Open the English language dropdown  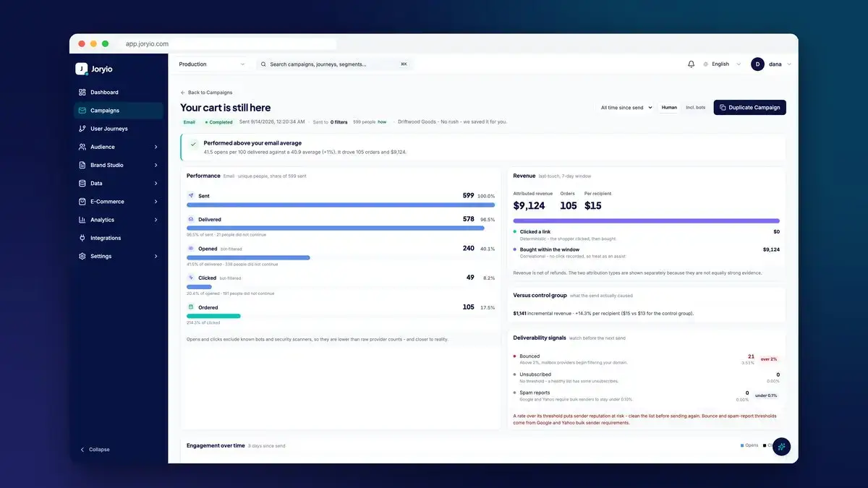point(723,64)
